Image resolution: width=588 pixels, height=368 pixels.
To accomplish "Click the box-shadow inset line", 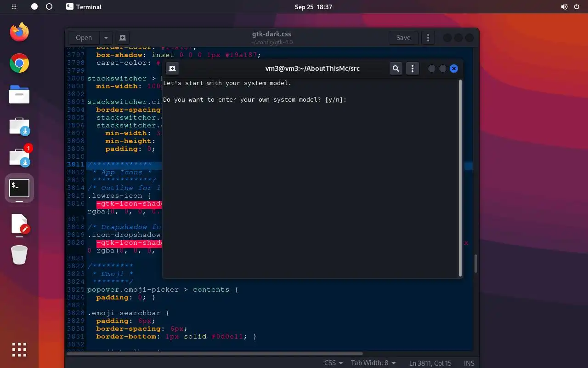I will (178, 55).
